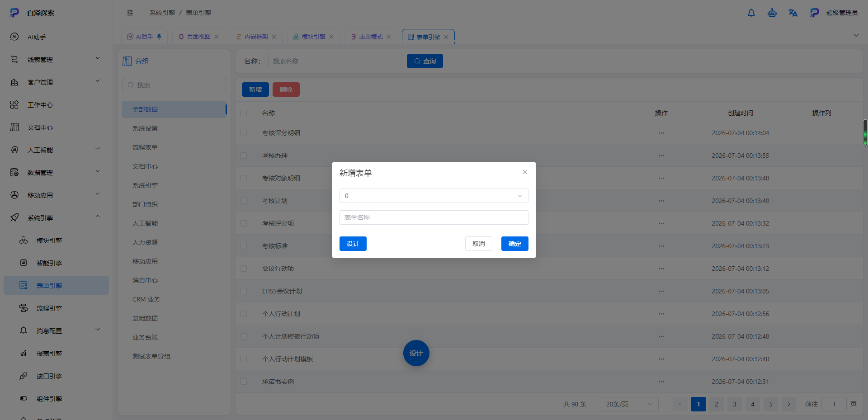Tick the checkbox for 个人行动计划 row
Screen dimensions: 868x420
tap(244, 314)
